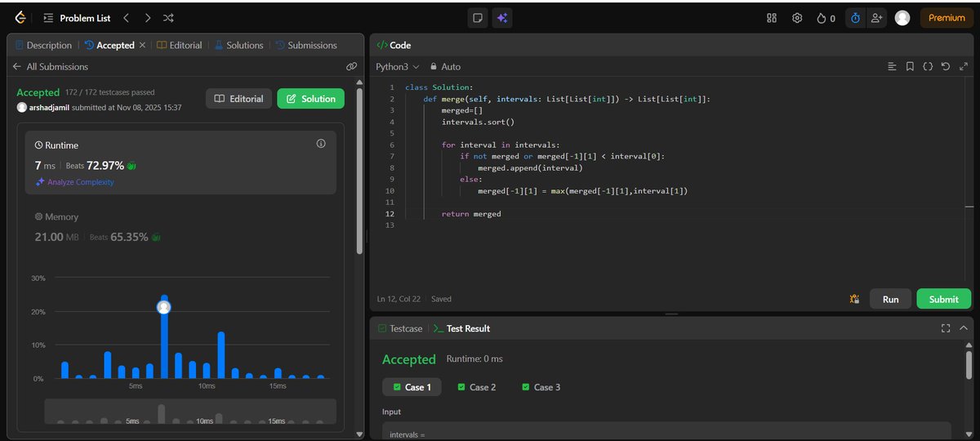Start the timer stopwatch icon

click(855, 18)
